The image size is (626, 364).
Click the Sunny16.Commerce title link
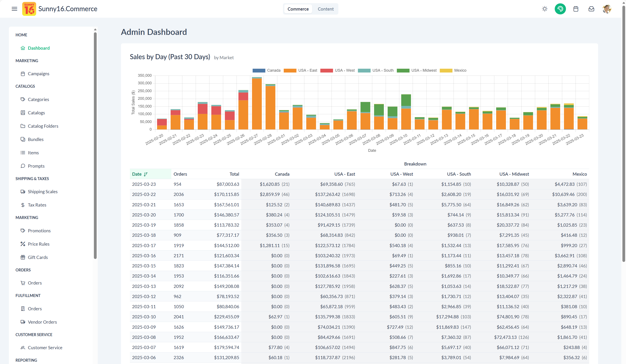[x=67, y=9]
